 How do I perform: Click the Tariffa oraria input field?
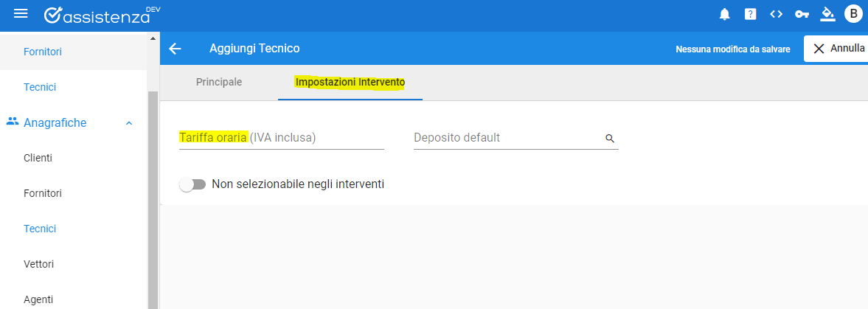click(281, 138)
